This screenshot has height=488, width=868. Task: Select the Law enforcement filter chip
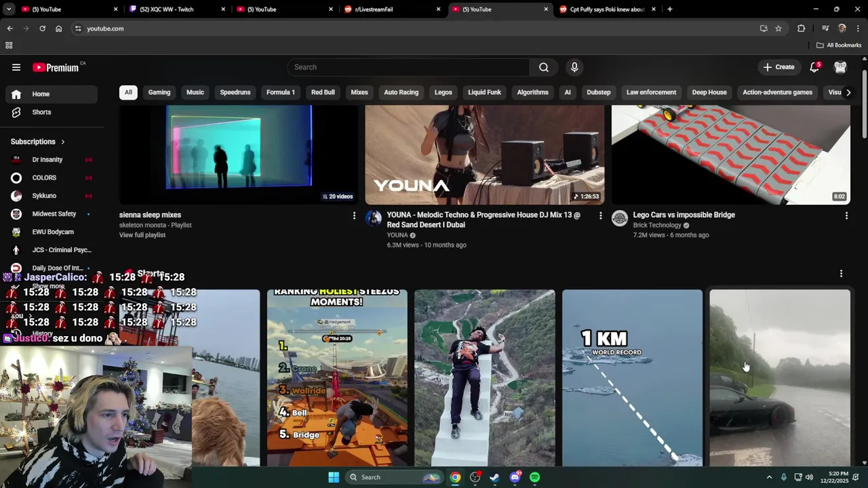651,92
